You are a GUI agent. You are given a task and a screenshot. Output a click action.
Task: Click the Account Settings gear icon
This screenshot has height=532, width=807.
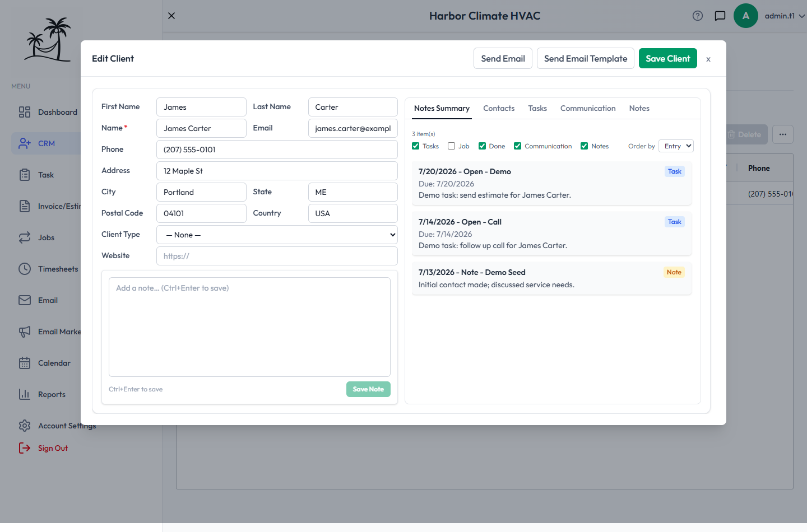25,426
